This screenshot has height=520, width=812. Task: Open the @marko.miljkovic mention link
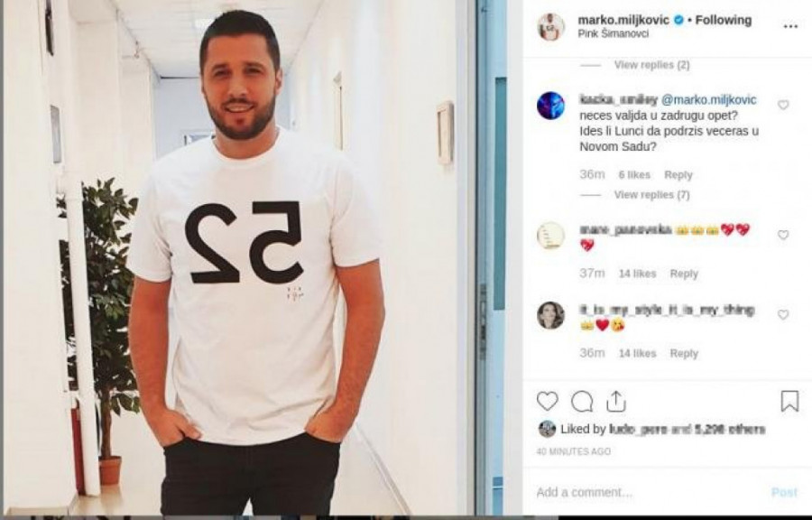click(709, 100)
